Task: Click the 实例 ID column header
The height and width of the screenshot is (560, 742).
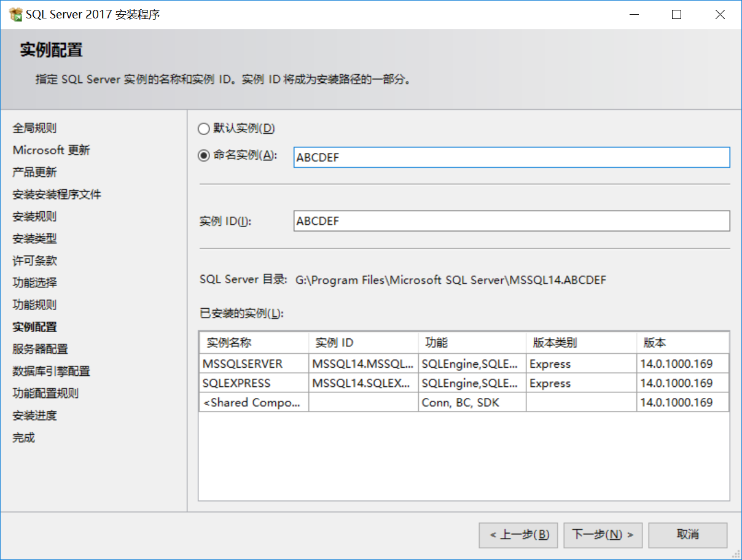Action: pyautogui.click(x=364, y=343)
